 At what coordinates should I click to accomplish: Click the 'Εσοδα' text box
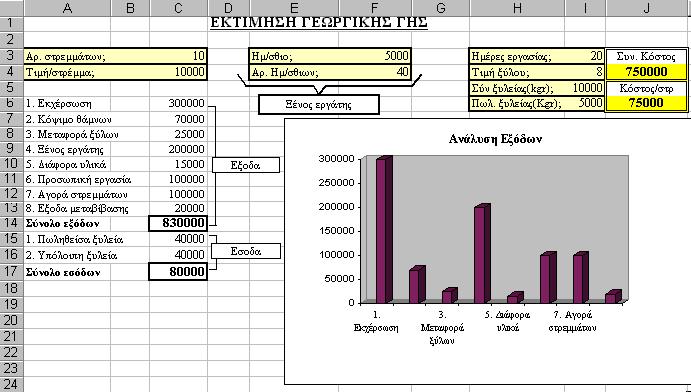click(x=245, y=251)
